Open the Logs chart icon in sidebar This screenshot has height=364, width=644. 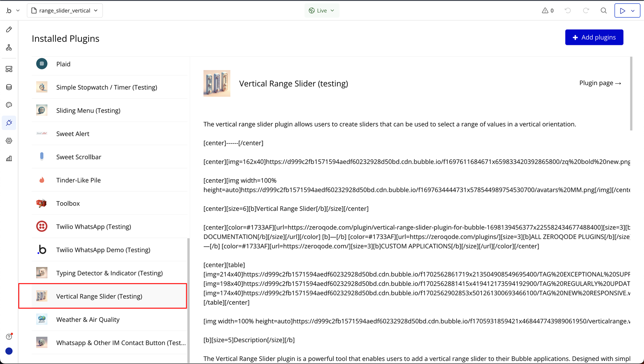9,159
